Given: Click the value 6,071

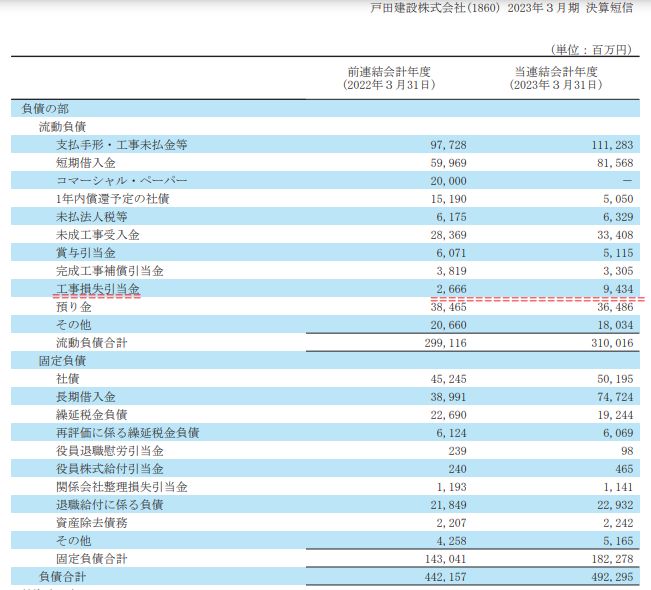Looking at the screenshot, I should click(451, 253).
